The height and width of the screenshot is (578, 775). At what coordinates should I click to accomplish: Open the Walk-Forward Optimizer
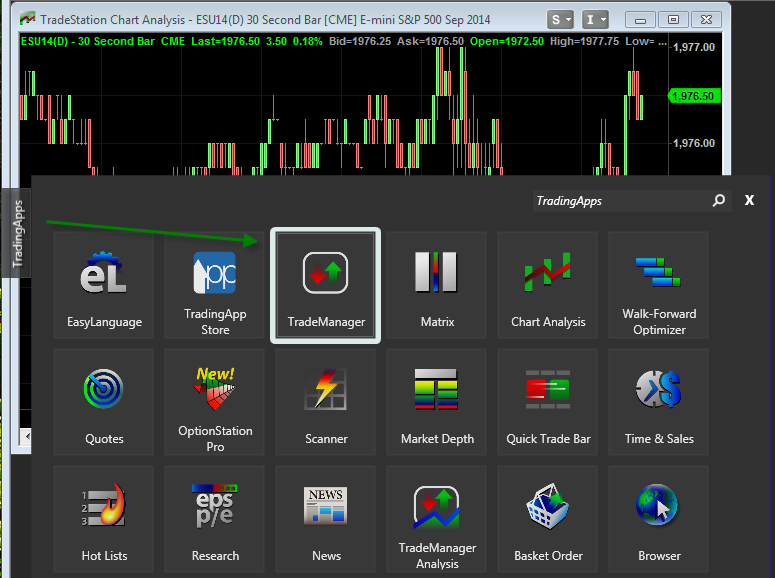659,286
